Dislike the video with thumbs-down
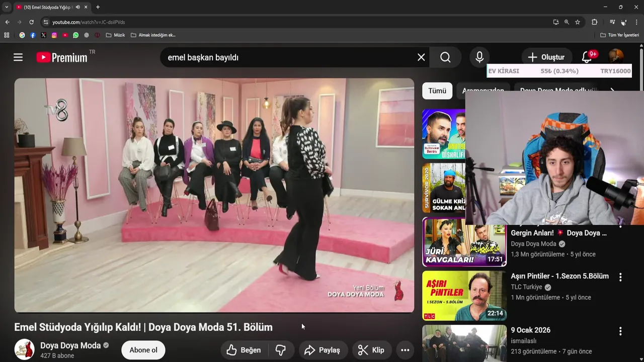The height and width of the screenshot is (362, 644). [x=281, y=350]
